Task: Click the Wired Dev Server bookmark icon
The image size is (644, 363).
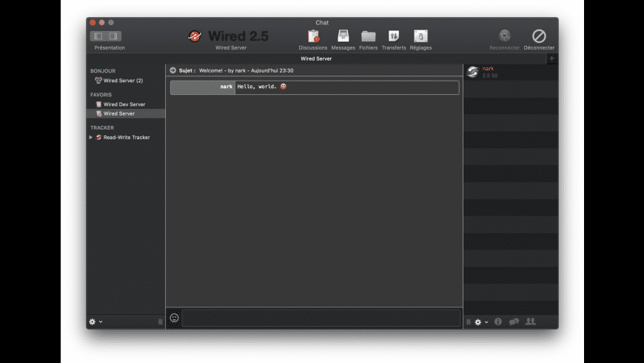Action: [98, 104]
